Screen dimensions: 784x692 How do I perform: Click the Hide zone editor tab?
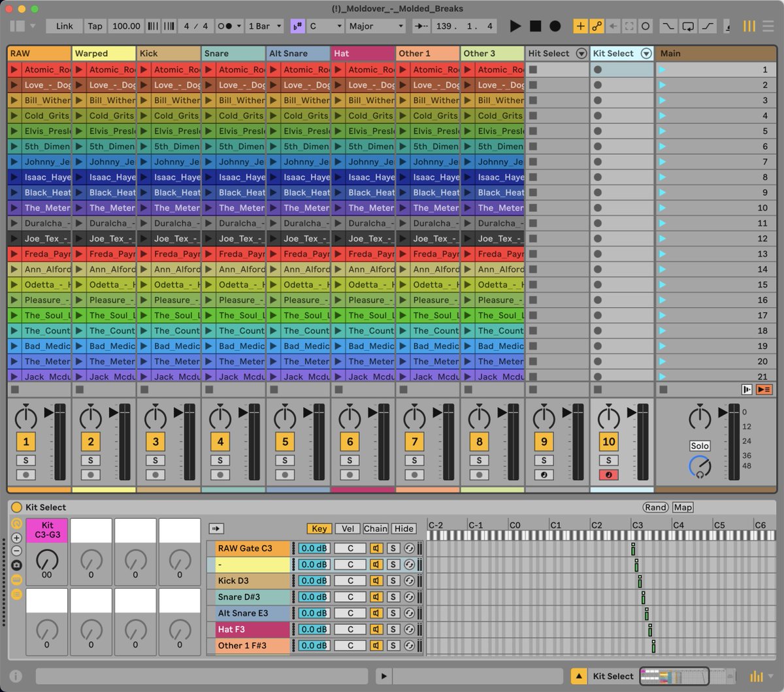(404, 529)
